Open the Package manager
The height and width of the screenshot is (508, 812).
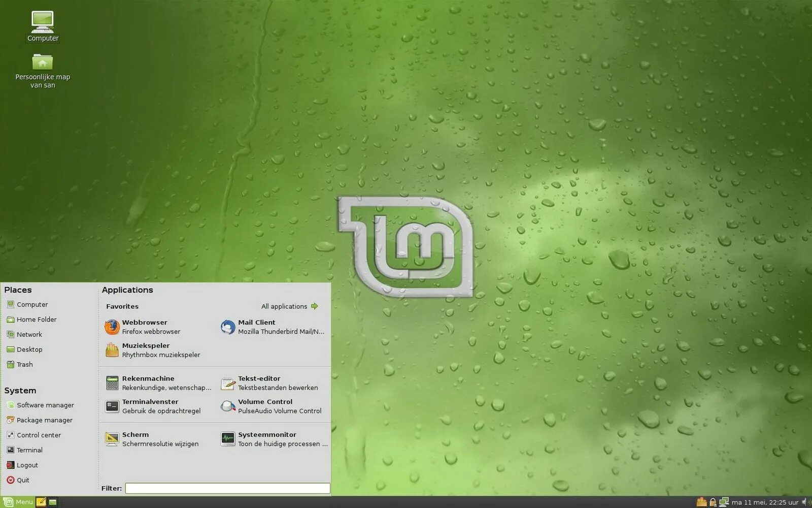tap(45, 420)
